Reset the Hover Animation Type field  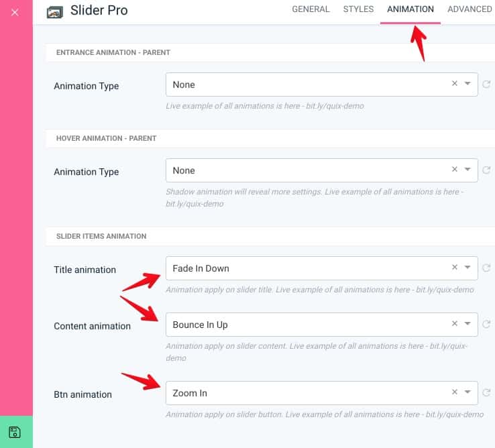[486, 170]
